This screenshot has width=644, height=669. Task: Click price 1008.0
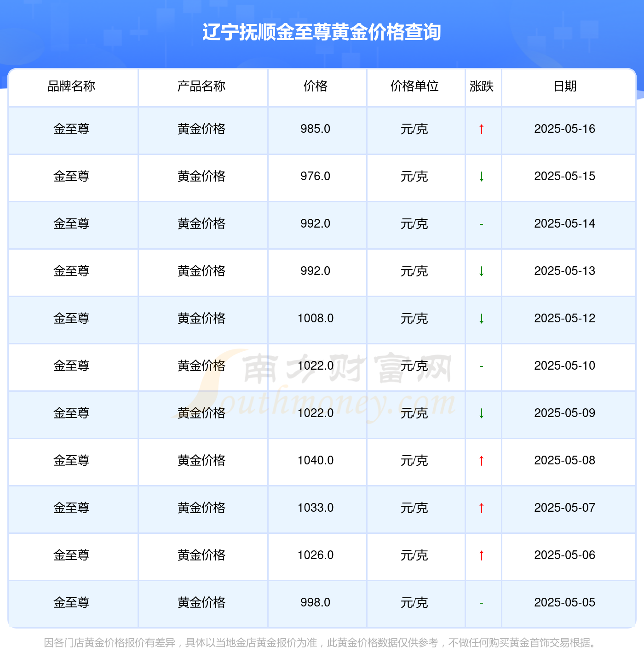coord(316,319)
